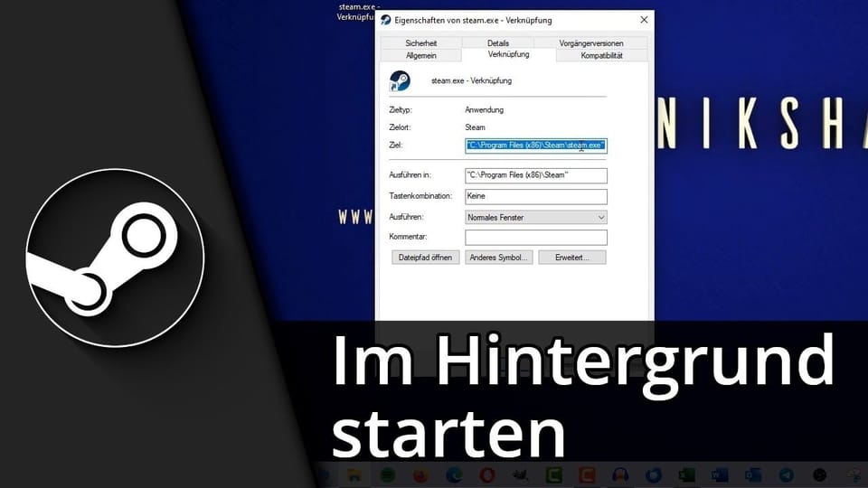Viewport: 868px width, 488px height.
Task: Click the Steam icon in title bar
Action: pyautogui.click(x=386, y=21)
